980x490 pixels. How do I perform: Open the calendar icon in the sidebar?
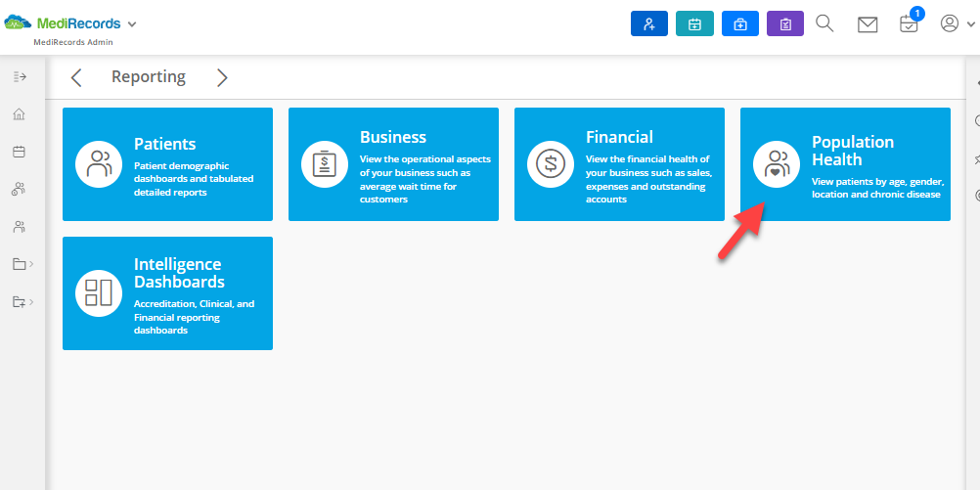point(20,152)
